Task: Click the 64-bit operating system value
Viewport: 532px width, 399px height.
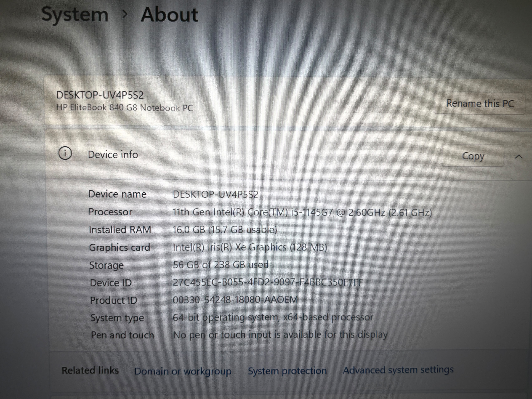Action: point(273,317)
